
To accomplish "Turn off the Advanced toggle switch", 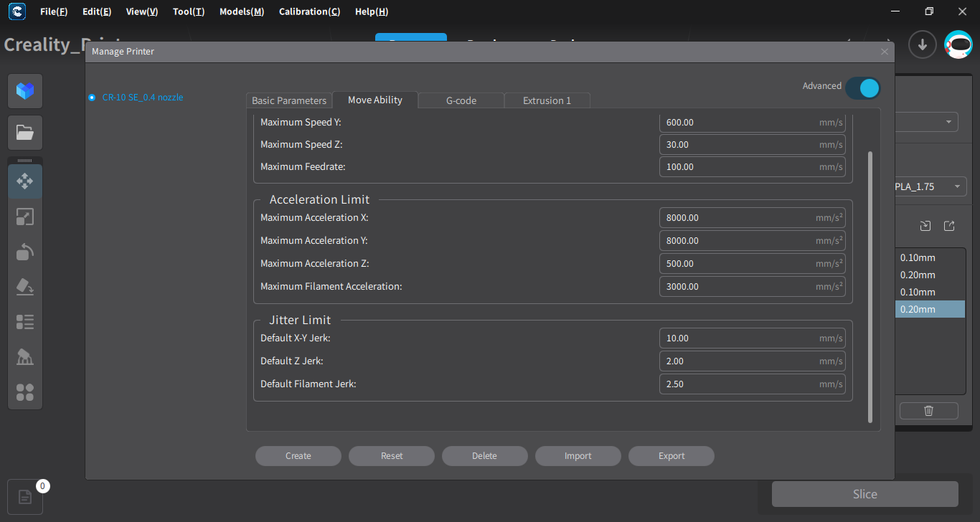I will point(862,88).
